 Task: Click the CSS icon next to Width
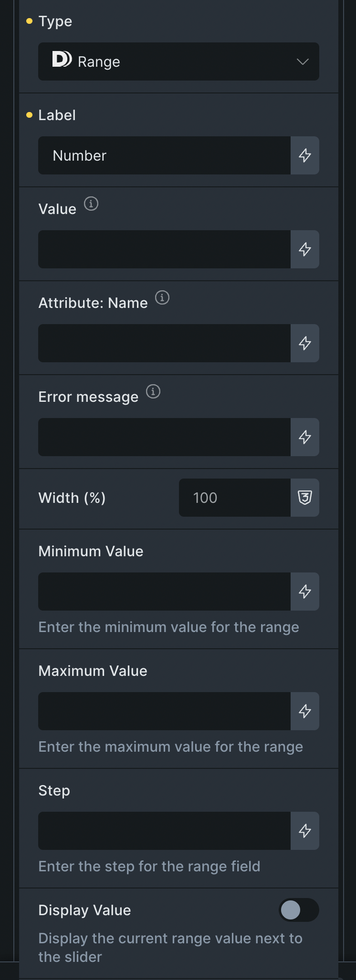click(x=305, y=498)
